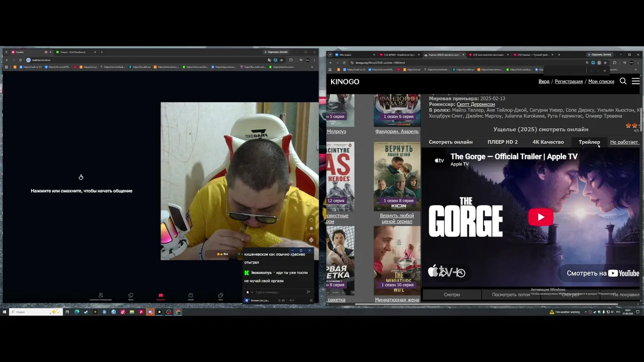Viewport: 644px width, 362px height.
Task: Select the "Трейлер" tab
Action: [x=589, y=142]
